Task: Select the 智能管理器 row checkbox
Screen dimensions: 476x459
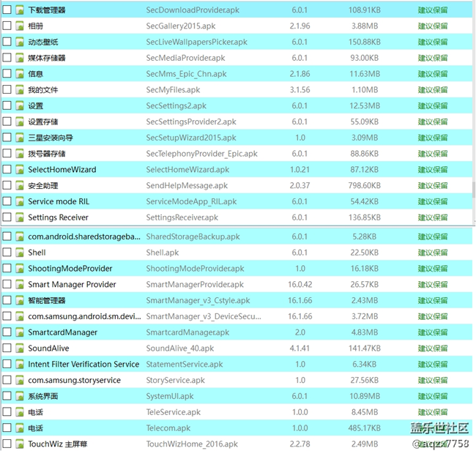Action: coord(7,300)
